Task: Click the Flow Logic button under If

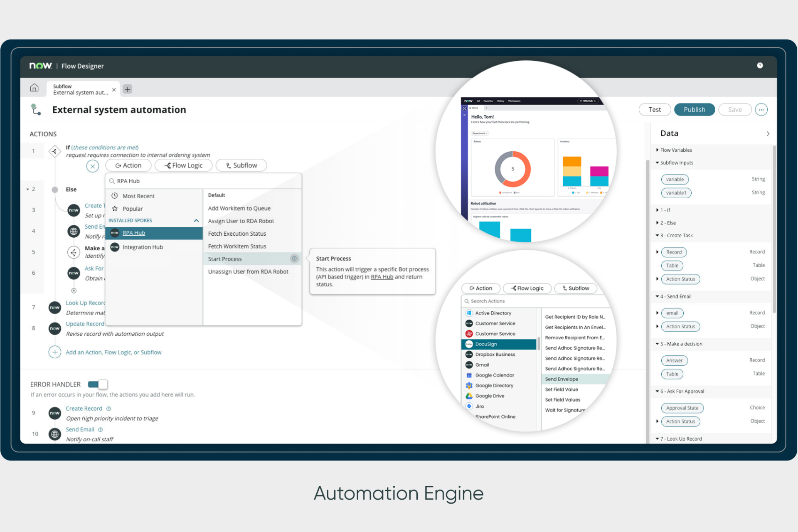Action: [183, 165]
